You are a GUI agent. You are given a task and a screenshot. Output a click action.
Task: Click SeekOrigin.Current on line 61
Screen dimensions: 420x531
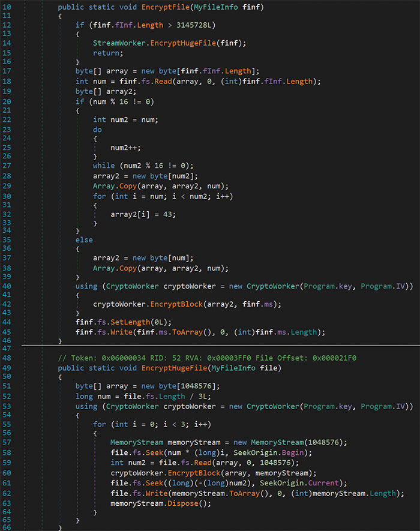click(300, 483)
